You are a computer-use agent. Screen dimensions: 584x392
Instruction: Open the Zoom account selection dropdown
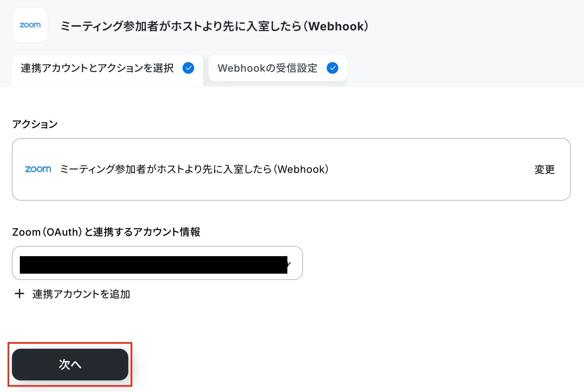pyautogui.click(x=157, y=263)
